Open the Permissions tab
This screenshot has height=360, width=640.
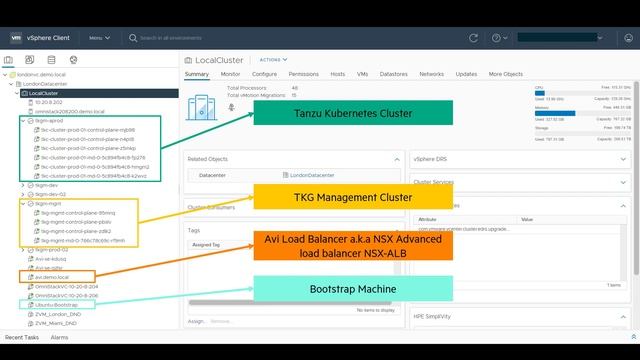(x=303, y=74)
